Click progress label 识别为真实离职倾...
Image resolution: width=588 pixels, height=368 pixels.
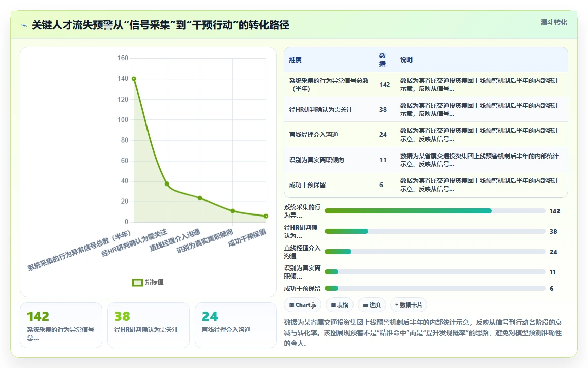pos(302,272)
